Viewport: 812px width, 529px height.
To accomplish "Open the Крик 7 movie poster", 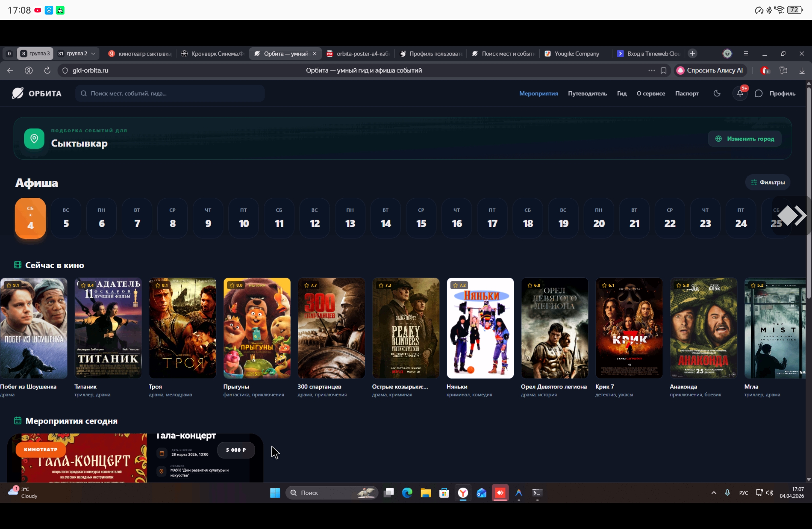I will tap(629, 328).
